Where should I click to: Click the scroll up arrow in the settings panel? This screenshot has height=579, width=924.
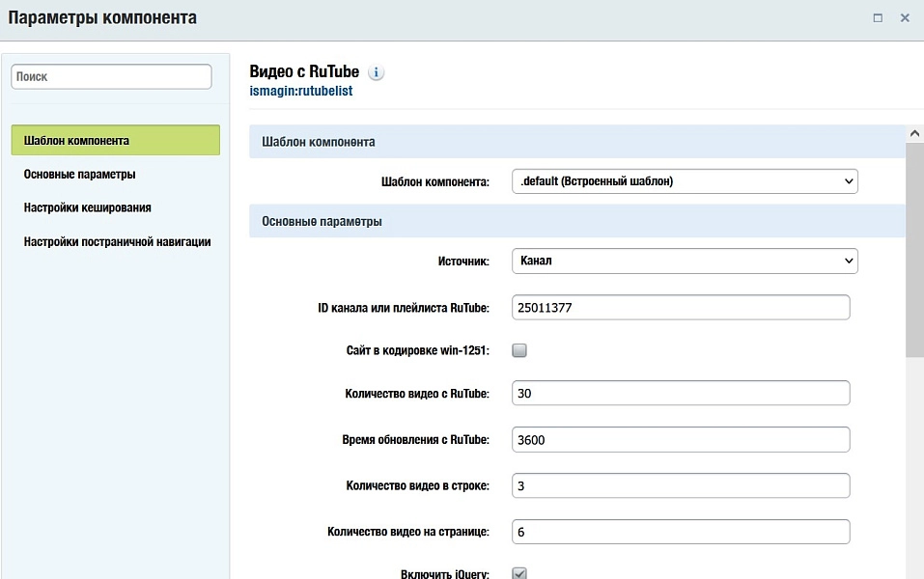(x=914, y=134)
